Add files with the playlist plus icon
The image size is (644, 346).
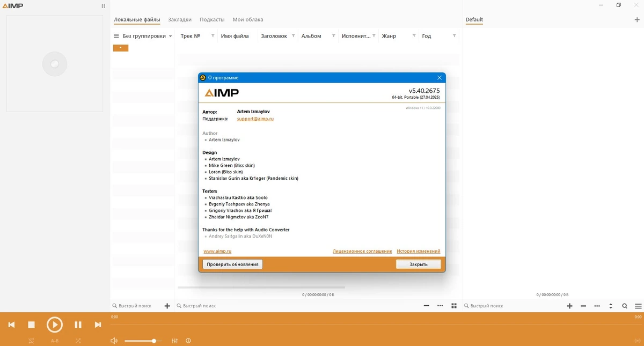(x=570, y=306)
